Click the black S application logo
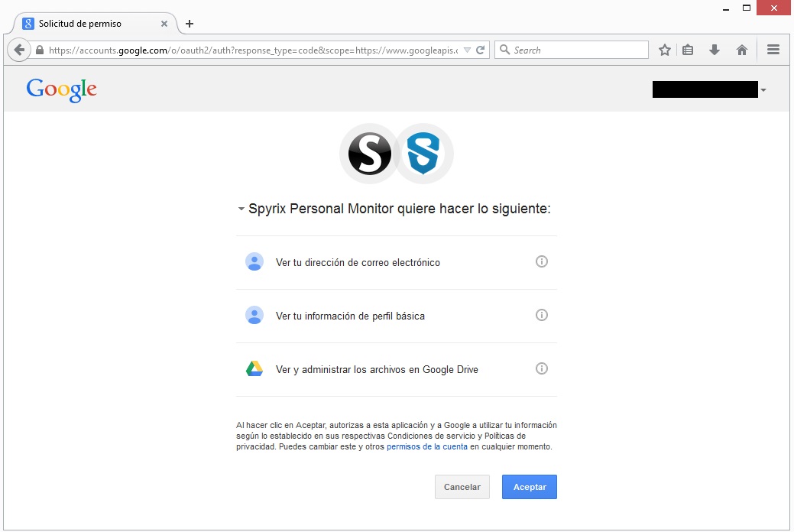Image resolution: width=794 pixels, height=532 pixels. tap(370, 154)
